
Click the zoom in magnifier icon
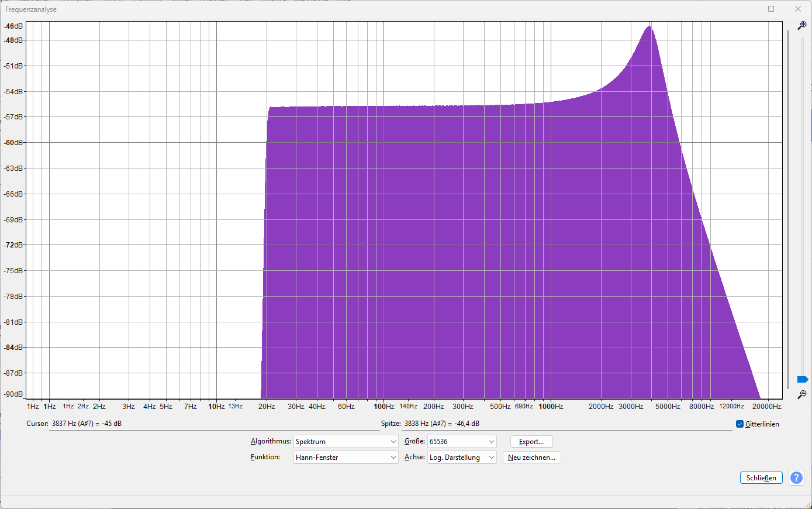click(801, 26)
